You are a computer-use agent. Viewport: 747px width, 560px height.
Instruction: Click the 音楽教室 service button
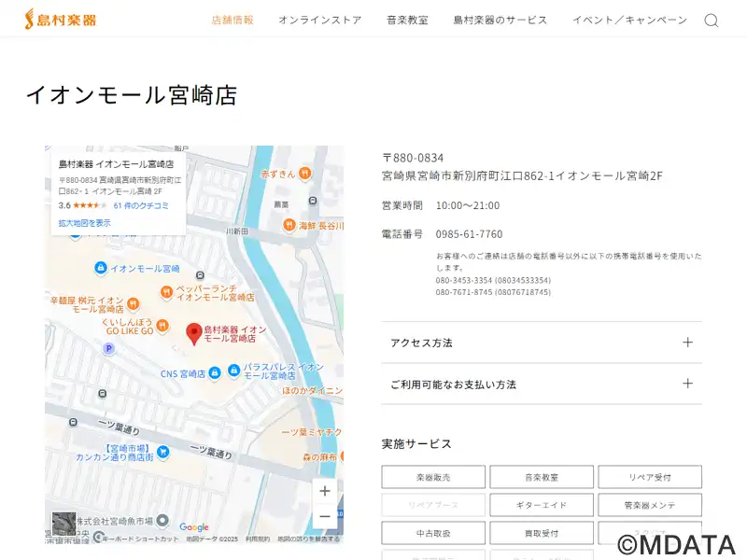pos(542,477)
